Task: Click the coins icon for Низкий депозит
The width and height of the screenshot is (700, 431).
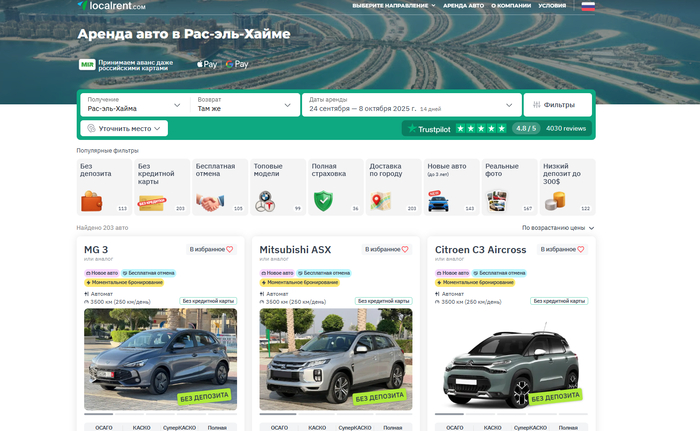Action: click(554, 202)
